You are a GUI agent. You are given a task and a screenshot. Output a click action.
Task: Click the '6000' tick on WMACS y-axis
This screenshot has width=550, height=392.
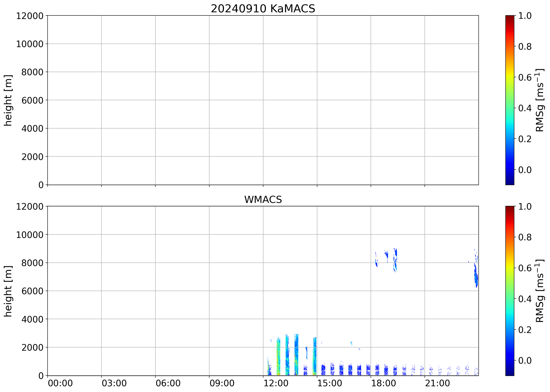pos(32,291)
